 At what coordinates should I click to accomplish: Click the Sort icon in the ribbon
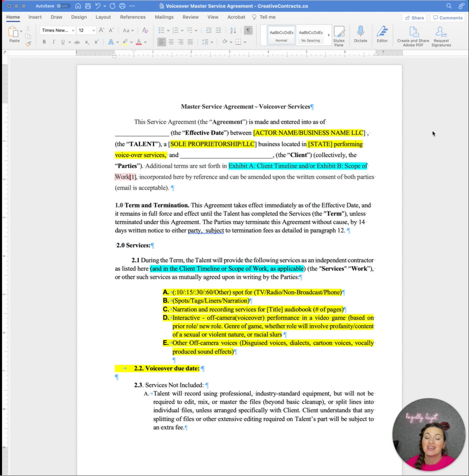(x=233, y=30)
